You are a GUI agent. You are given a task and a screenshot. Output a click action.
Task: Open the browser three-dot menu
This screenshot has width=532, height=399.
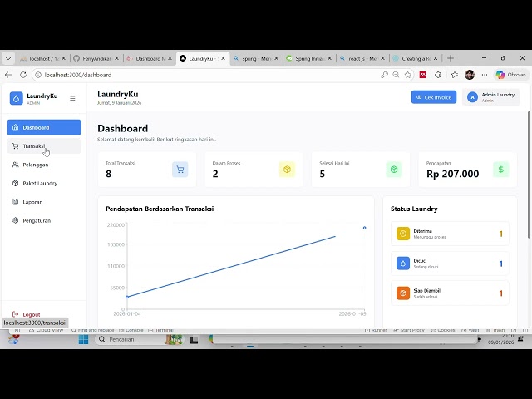pos(485,75)
